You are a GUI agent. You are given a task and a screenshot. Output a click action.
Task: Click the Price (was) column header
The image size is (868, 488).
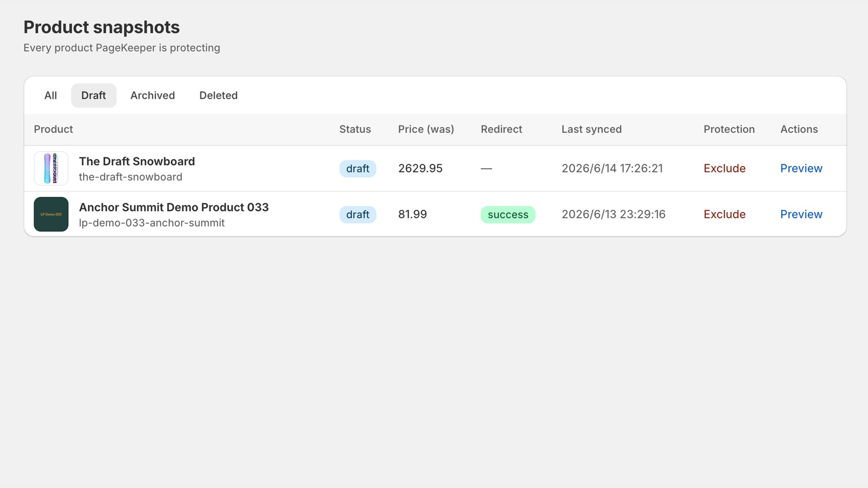pyautogui.click(x=426, y=129)
